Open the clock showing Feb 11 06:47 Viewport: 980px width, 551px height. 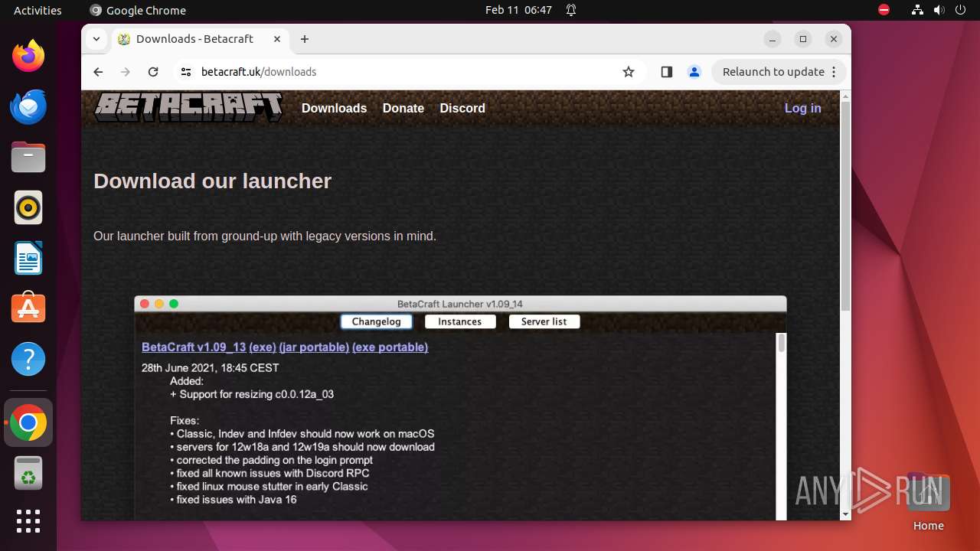click(518, 10)
